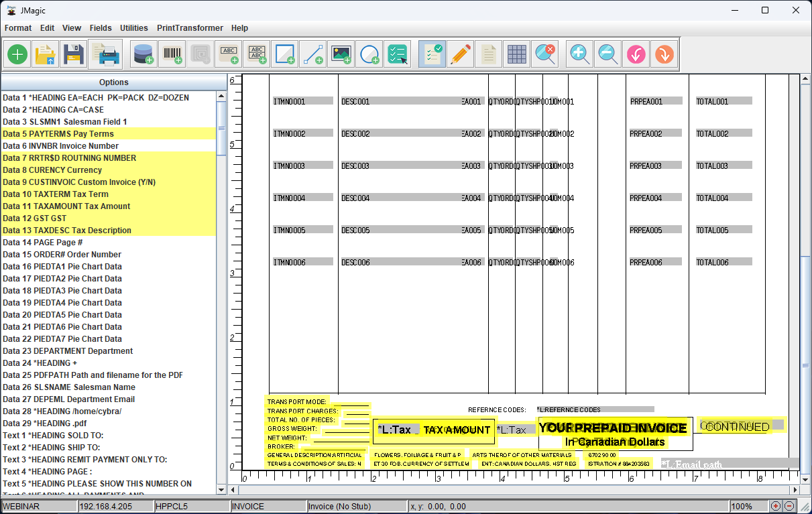Select Data 23 DEPARTMENT Department
812x514 pixels.
(109, 351)
